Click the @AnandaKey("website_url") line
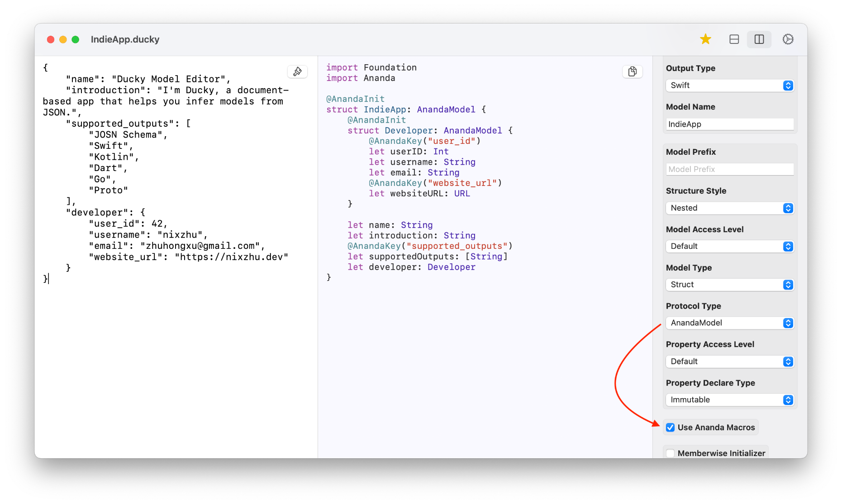The height and width of the screenshot is (504, 842). point(435,183)
